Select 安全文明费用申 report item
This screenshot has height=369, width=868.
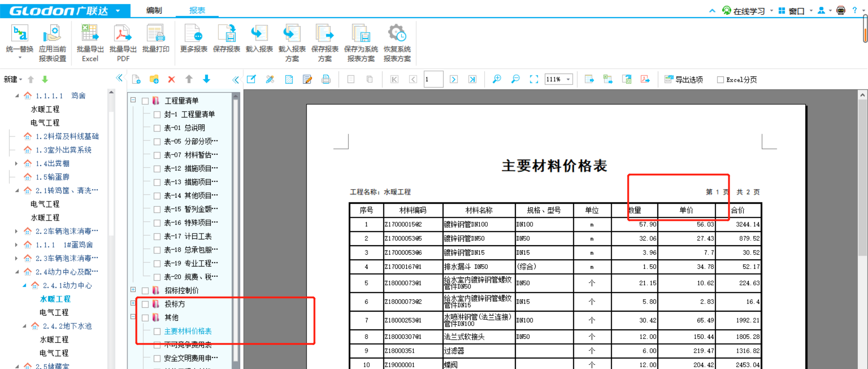coord(191,358)
